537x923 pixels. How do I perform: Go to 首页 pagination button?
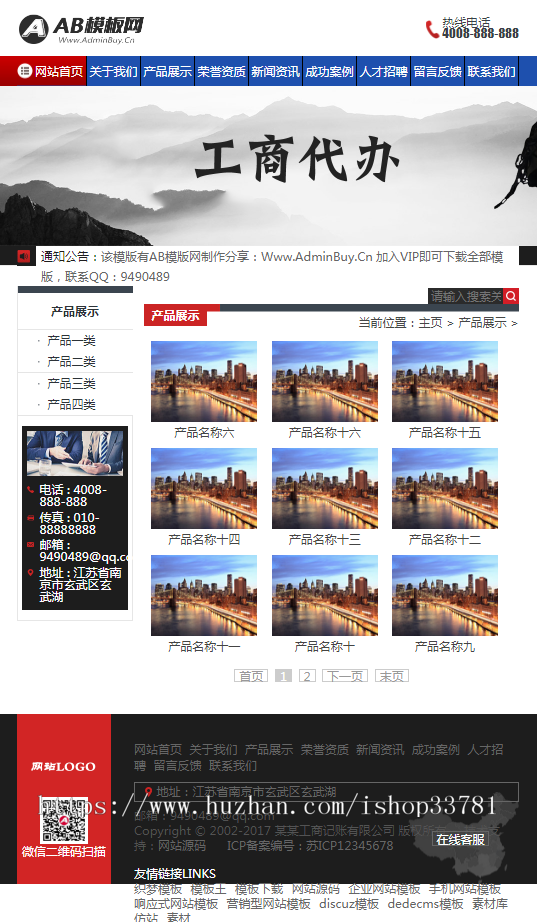251,676
